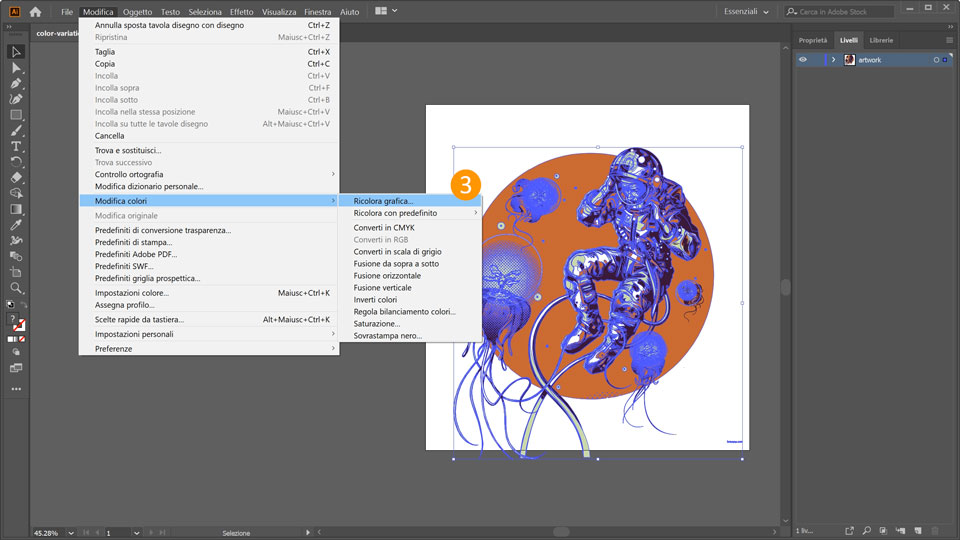
Task: Select the Pen tool
Action: tap(16, 83)
